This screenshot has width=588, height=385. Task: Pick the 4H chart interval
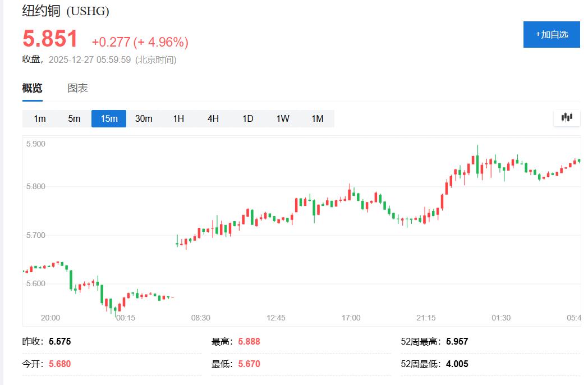pos(213,118)
